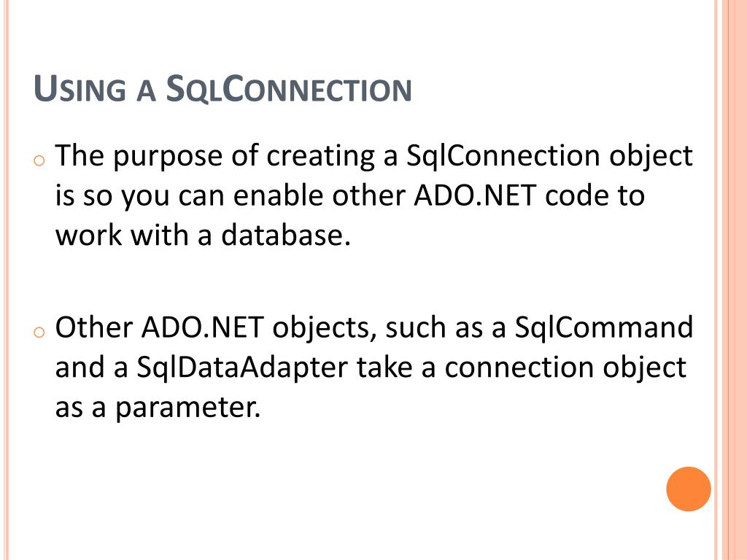747x560 pixels.
Task: Click the second hollow orange bullet marker
Action: [x=39, y=332]
